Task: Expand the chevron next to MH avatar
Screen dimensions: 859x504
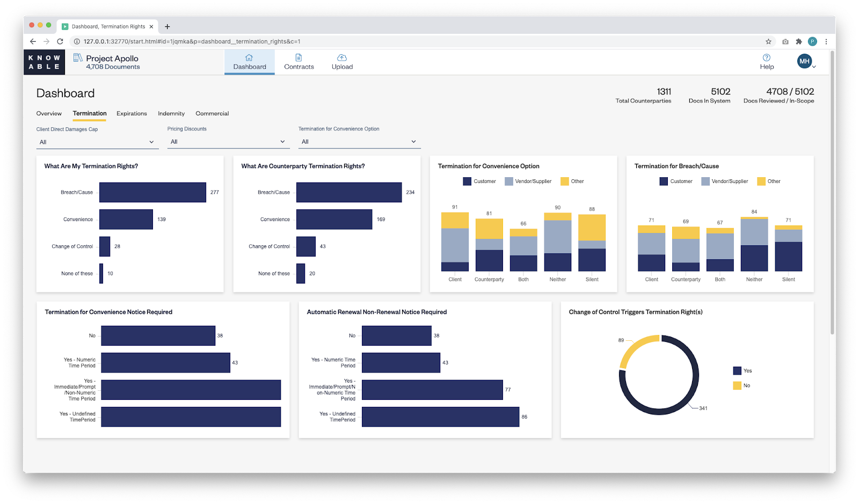Action: [814, 67]
